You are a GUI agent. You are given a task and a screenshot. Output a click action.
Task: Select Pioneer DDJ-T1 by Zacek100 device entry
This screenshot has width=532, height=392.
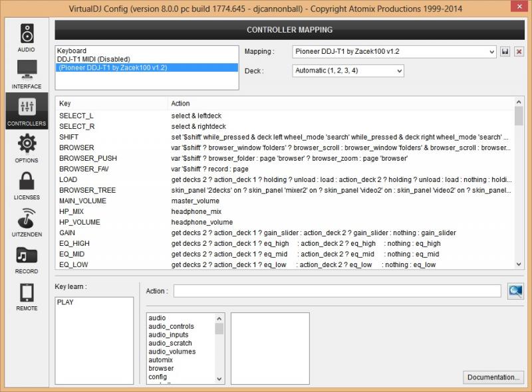point(146,68)
